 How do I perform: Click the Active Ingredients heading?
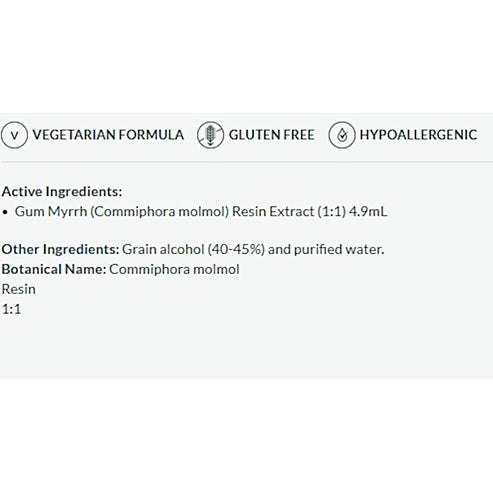(62, 192)
